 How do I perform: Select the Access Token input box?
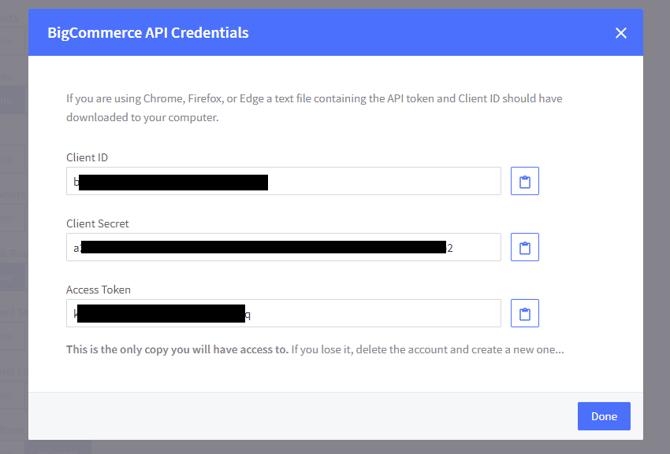coord(380,313)
